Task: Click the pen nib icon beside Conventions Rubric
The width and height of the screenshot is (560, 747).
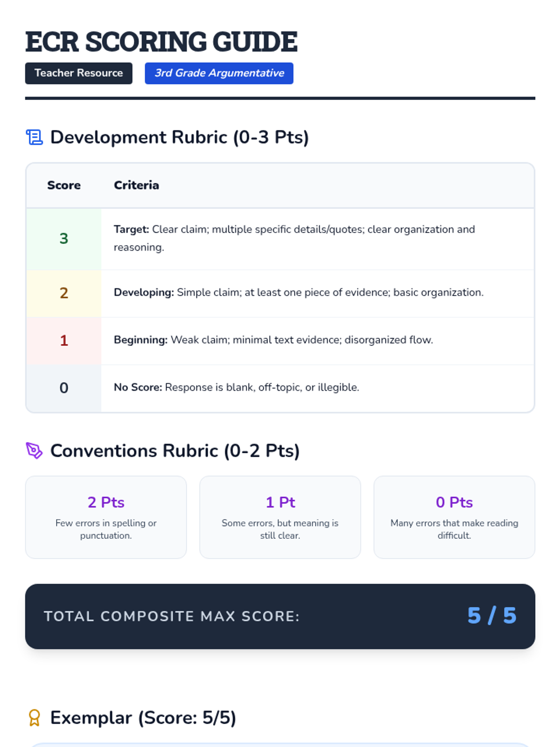Action: 34,451
